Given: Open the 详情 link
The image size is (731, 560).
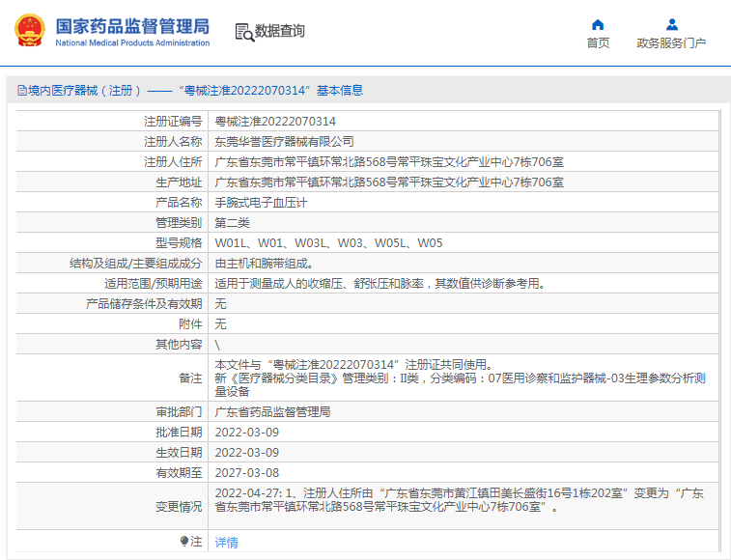Looking at the screenshot, I should pyautogui.click(x=227, y=543).
